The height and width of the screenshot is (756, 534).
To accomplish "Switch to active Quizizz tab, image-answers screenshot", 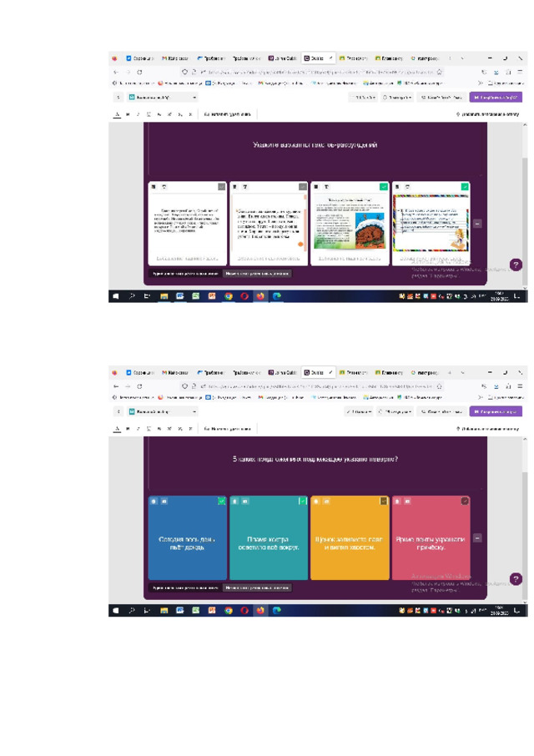I will tap(318, 58).
